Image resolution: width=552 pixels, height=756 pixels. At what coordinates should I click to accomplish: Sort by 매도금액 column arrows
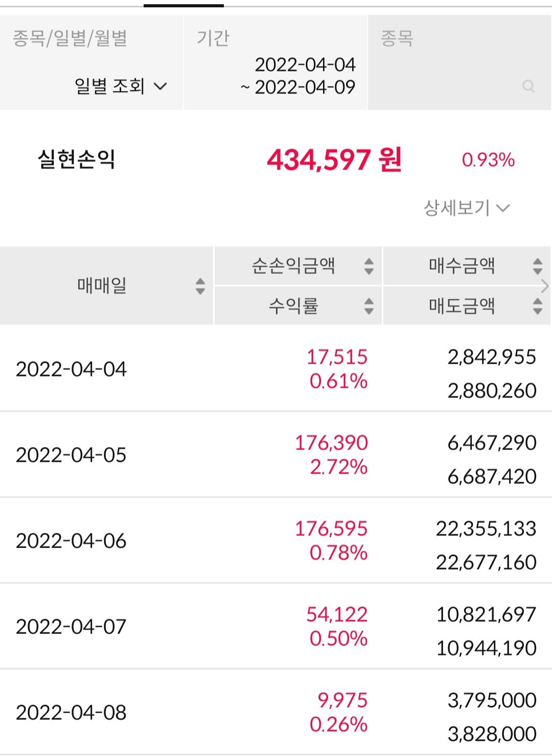(537, 306)
